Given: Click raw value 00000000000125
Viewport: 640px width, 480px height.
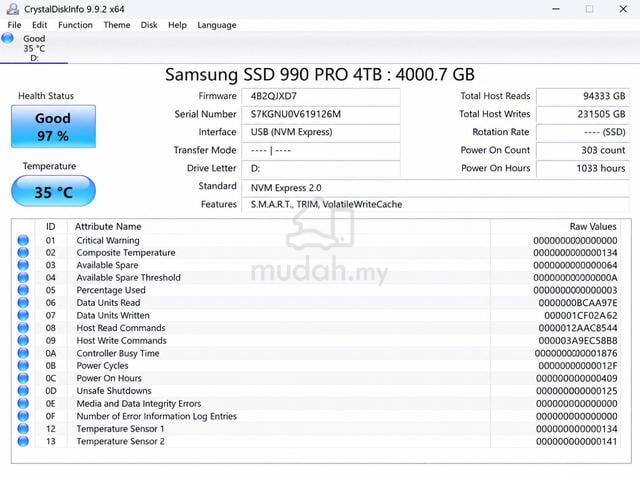Looking at the screenshot, I should coord(576,391).
